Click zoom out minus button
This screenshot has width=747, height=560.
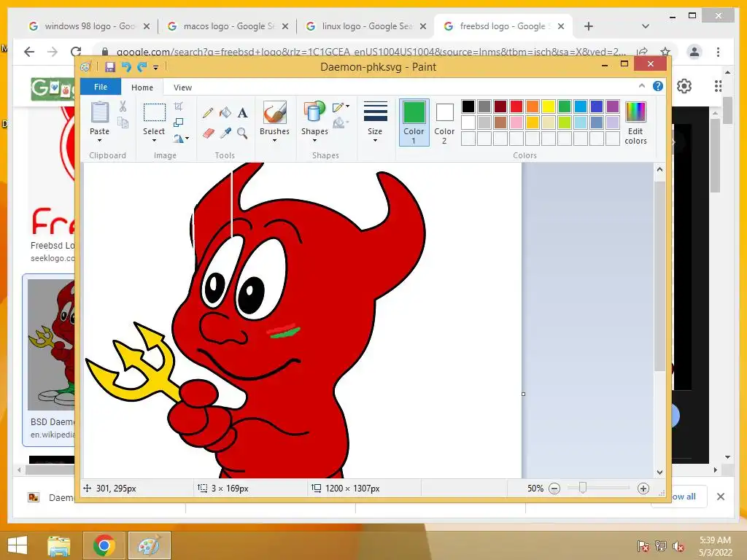[x=554, y=488]
